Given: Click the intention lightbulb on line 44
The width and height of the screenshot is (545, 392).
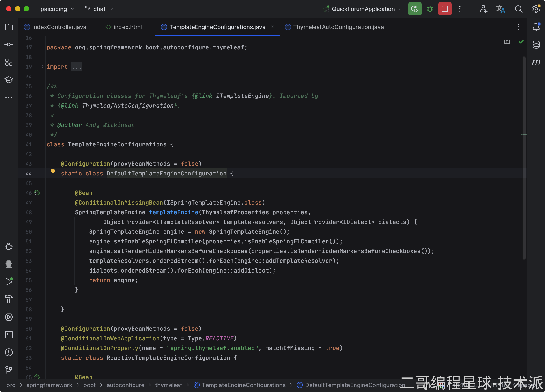Looking at the screenshot, I should (x=53, y=172).
